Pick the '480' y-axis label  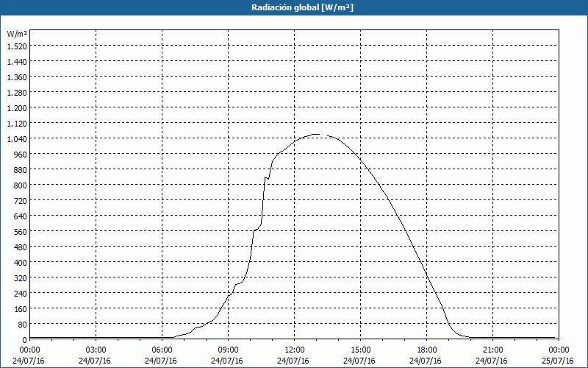(20, 247)
